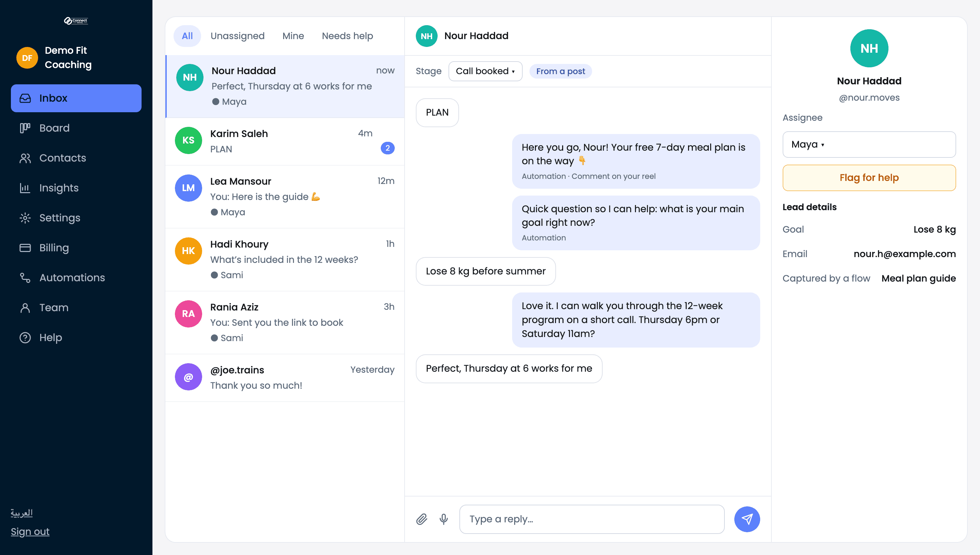Click the Demo Fit Coaching workspace name
This screenshot has height=555, width=980.
pos(68,57)
